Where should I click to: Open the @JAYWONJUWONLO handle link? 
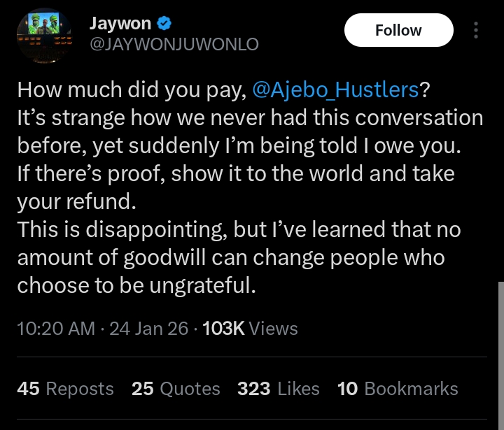(174, 43)
